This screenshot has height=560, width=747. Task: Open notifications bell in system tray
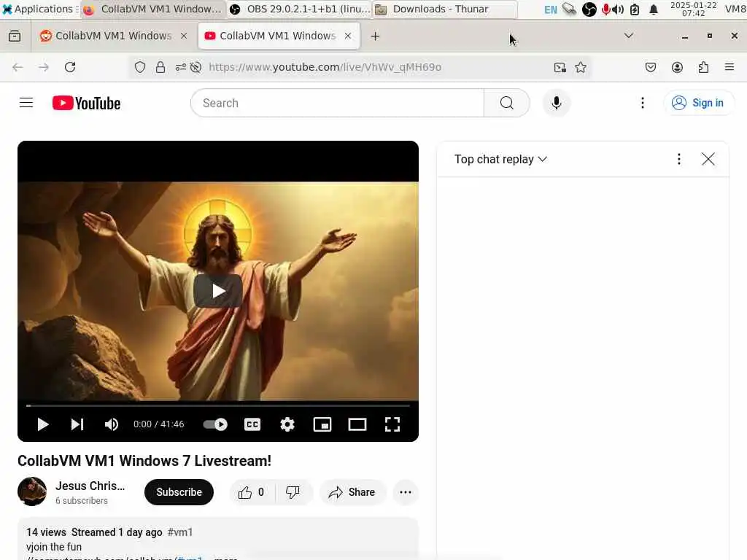coord(653,9)
